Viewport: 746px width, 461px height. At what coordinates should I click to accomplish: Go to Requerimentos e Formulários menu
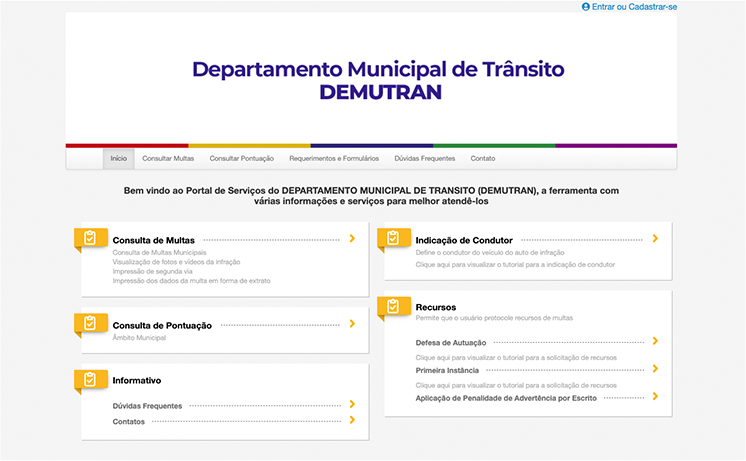click(x=334, y=158)
